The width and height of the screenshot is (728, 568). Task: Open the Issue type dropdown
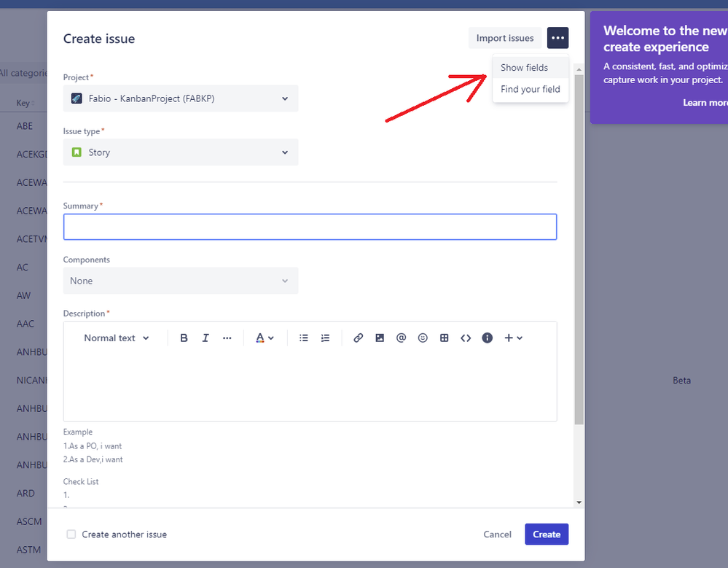tap(181, 152)
